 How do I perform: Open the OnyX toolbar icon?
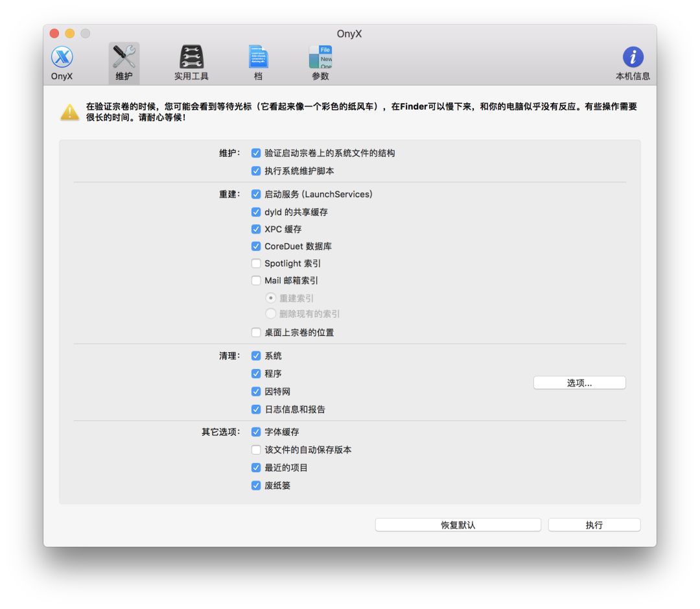click(62, 63)
